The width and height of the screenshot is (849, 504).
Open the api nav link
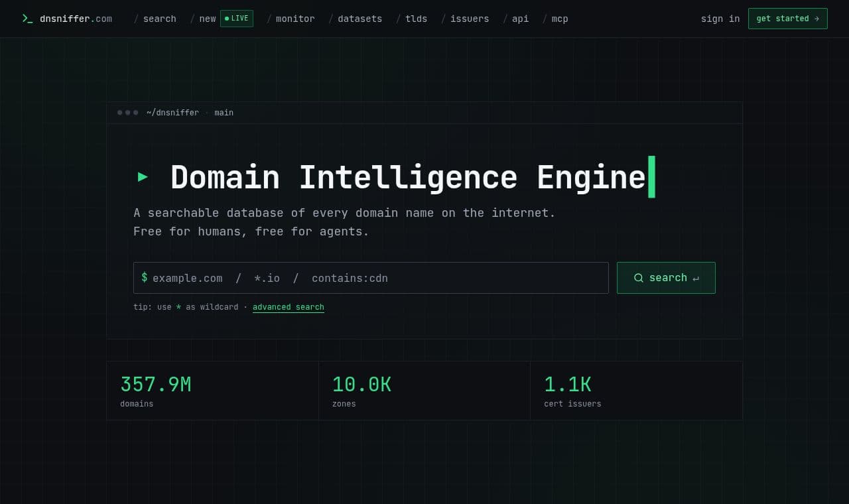point(521,19)
